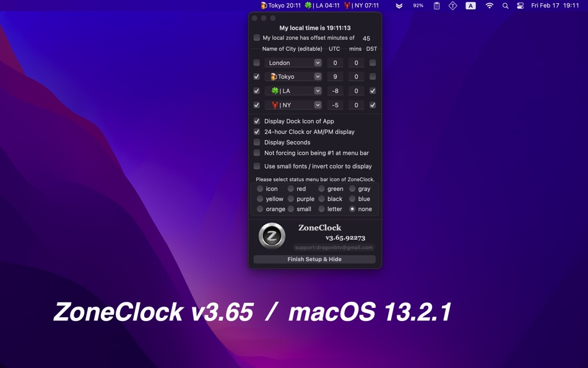
Task: Select the black icon color
Action: [x=321, y=199]
